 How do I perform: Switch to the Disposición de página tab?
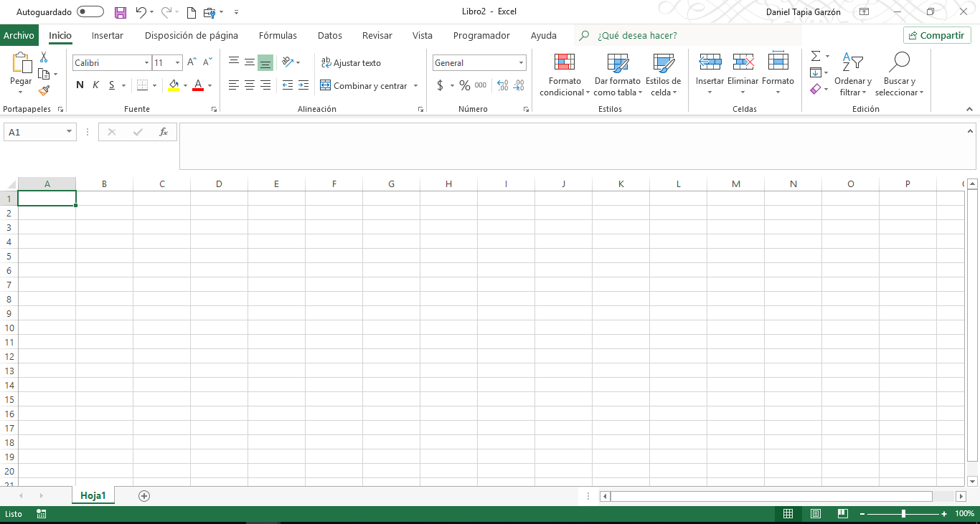192,35
